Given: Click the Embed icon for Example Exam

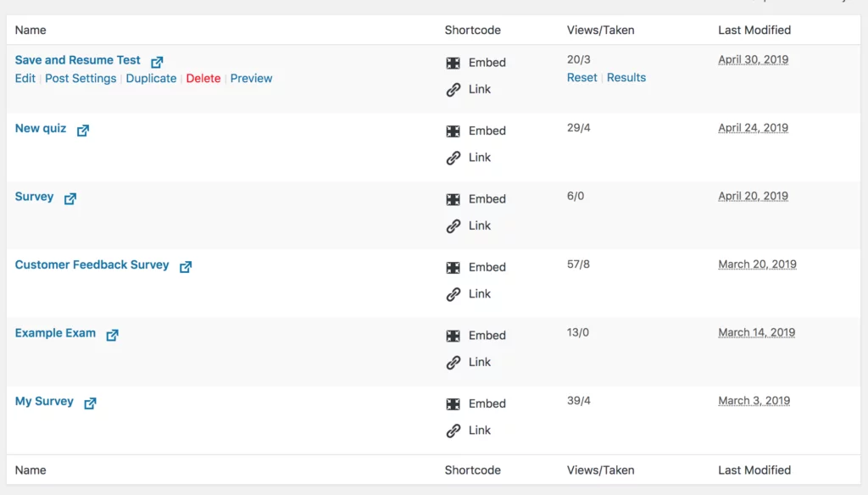Looking at the screenshot, I should tap(453, 336).
